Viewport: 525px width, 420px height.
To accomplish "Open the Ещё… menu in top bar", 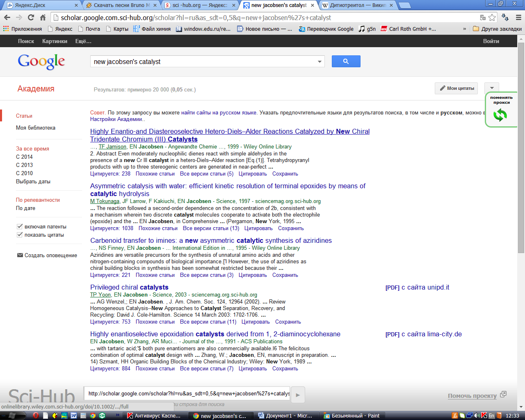I will click(x=83, y=41).
